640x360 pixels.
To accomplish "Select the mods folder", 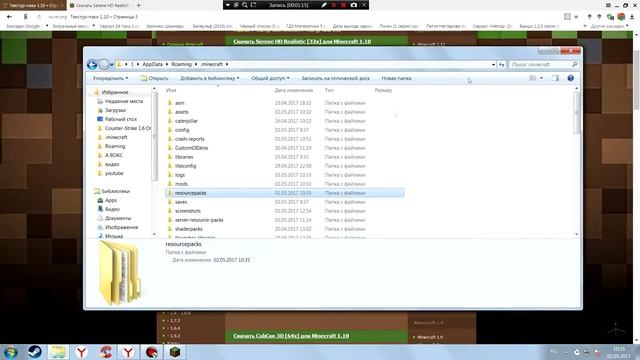I will click(181, 184).
